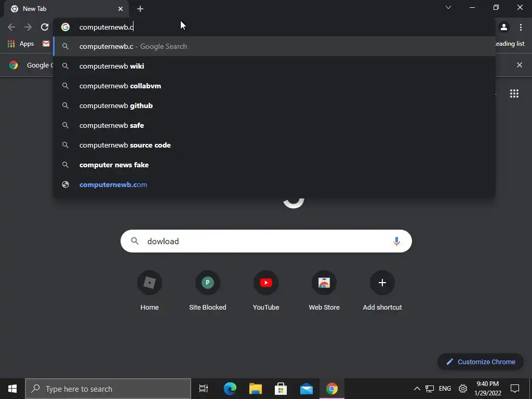Screen dimensions: 532x399
Task: Open the Windows Start menu
Action: pyautogui.click(x=12, y=389)
